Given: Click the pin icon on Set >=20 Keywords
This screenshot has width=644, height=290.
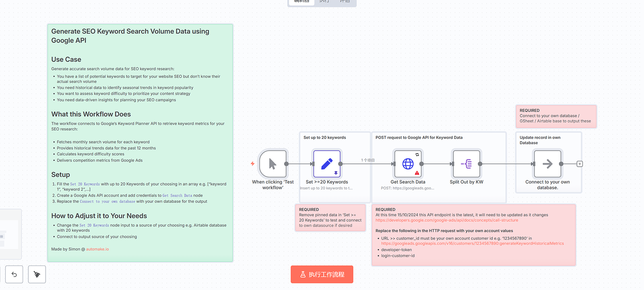Looking at the screenshot, I should point(336,173).
